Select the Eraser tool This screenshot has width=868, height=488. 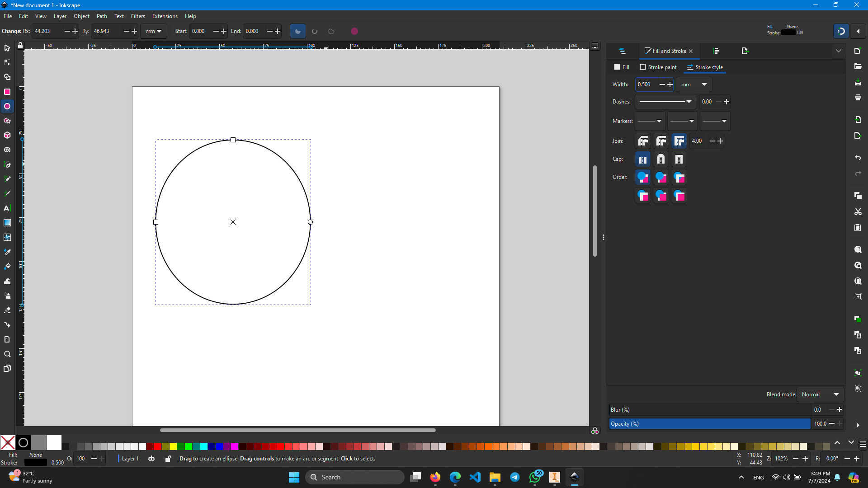(7, 310)
